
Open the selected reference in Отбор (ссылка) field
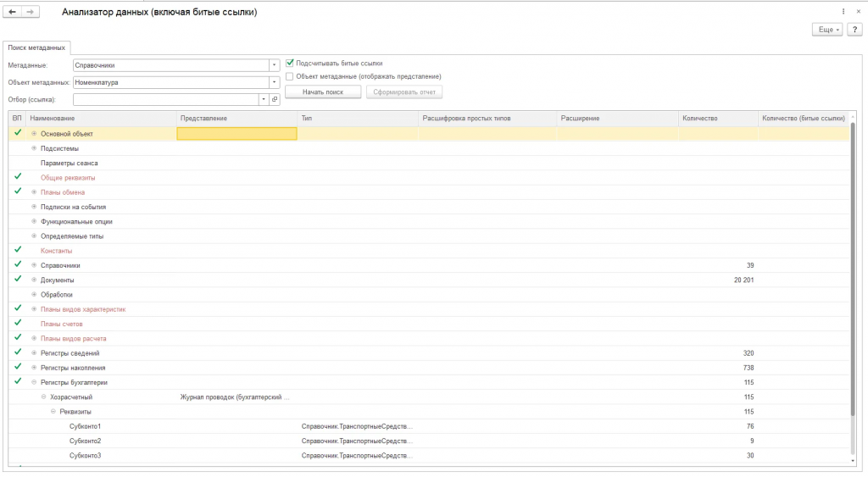coord(275,100)
